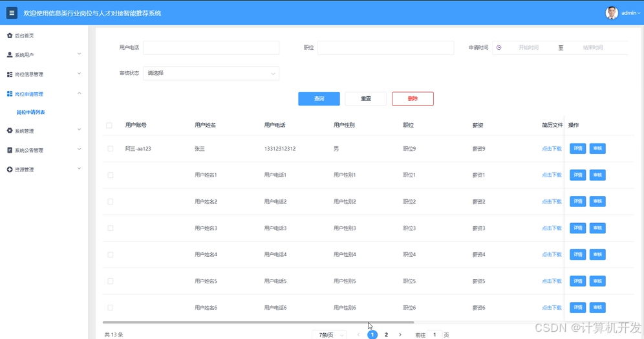This screenshot has width=644, height=339.
Task: Go to page 2
Action: coord(386,335)
